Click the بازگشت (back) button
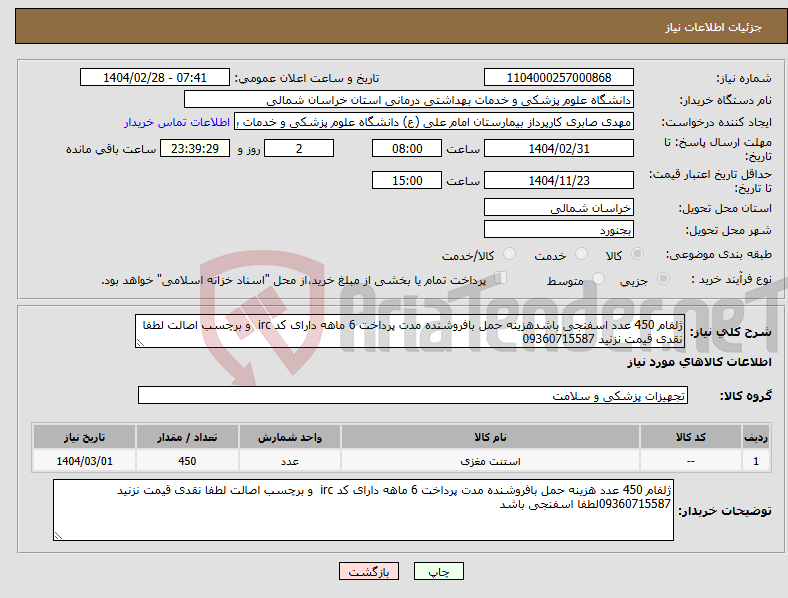788x598 pixels. (x=369, y=571)
